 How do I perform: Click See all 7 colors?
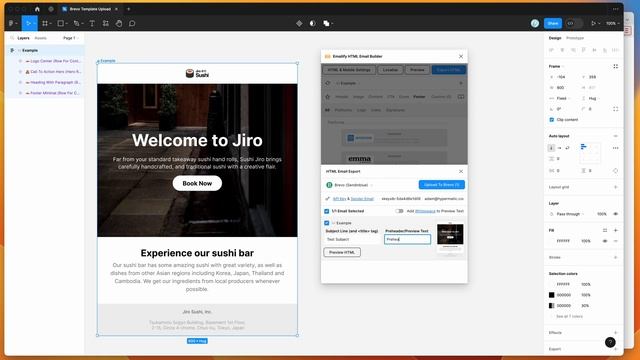[x=569, y=316]
